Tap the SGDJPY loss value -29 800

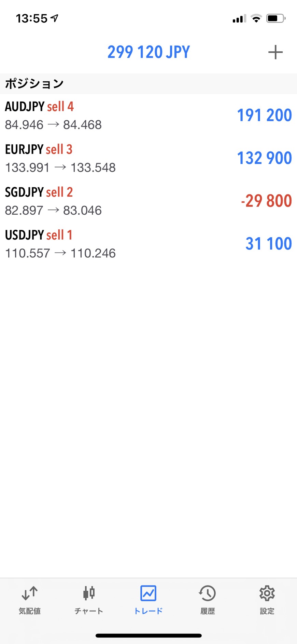pyautogui.click(x=266, y=201)
